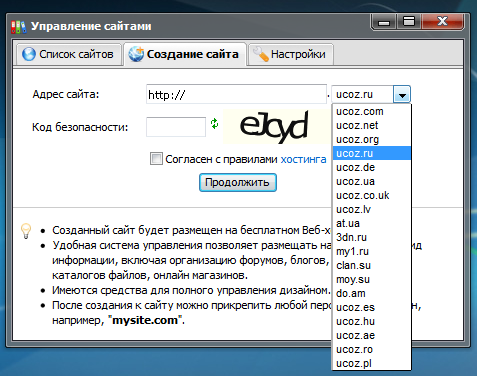Image resolution: width=477 pixels, height=376 pixels.
Task: Click the light bulb hint icon
Action: point(26,231)
